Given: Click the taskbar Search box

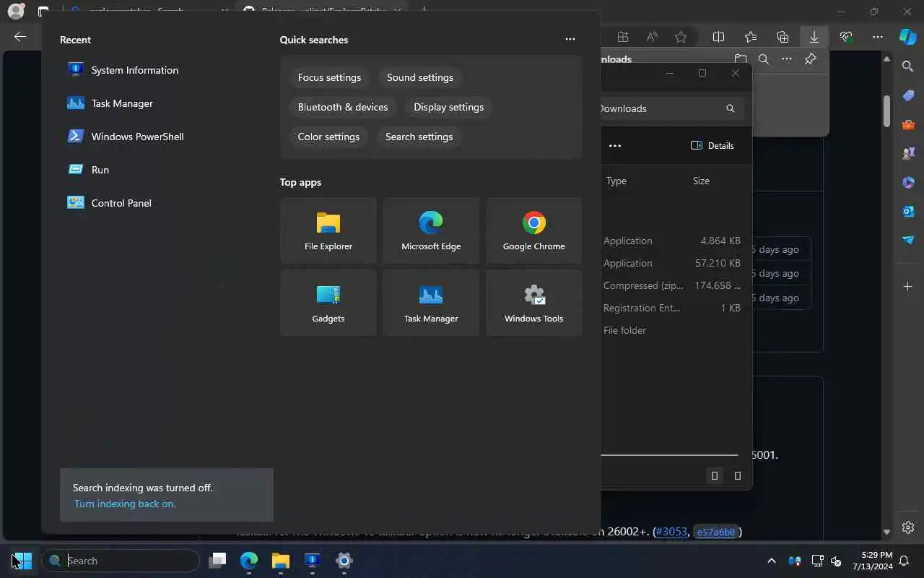Looking at the screenshot, I should (121, 561).
